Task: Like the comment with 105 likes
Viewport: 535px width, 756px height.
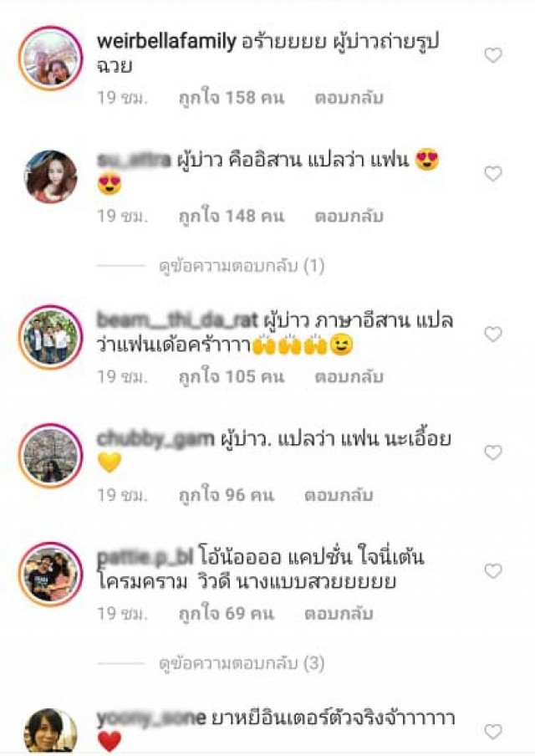Action: tap(493, 334)
